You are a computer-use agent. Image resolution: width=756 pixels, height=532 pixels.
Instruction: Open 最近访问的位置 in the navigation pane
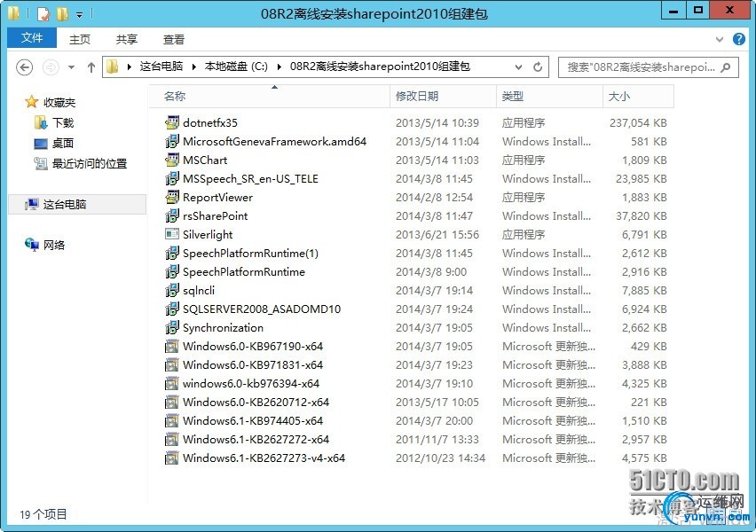pyautogui.click(x=90, y=164)
